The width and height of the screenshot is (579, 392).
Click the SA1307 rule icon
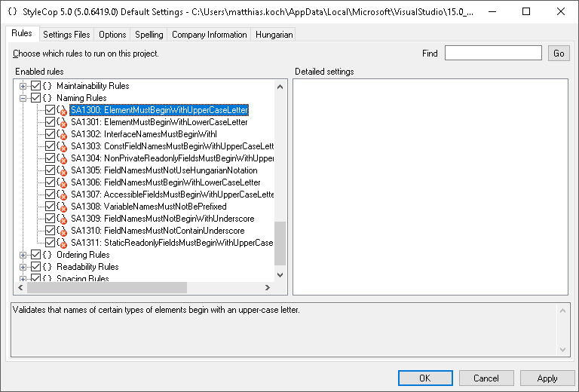point(62,194)
